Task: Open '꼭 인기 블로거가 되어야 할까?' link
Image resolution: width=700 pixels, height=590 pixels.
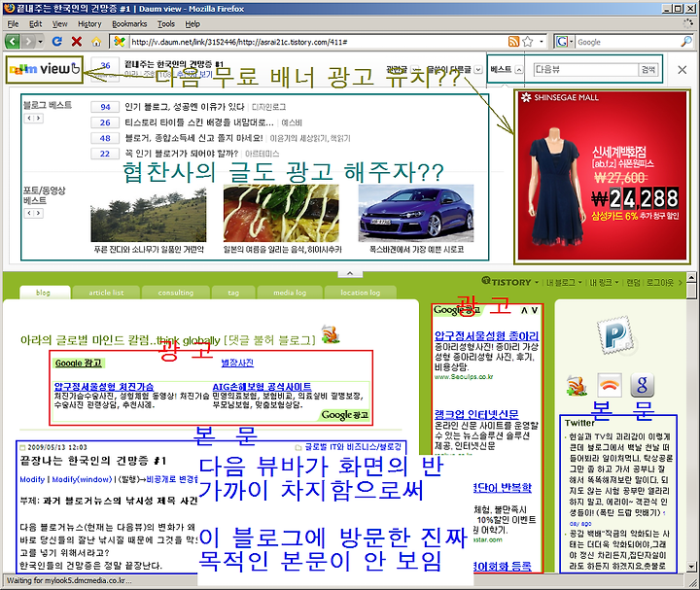Action: 181,154
